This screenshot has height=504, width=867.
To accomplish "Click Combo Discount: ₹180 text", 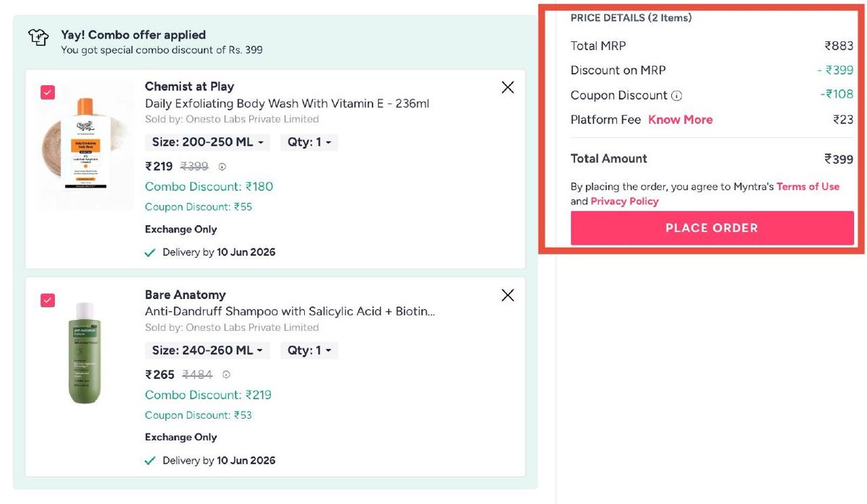I will 209,186.
